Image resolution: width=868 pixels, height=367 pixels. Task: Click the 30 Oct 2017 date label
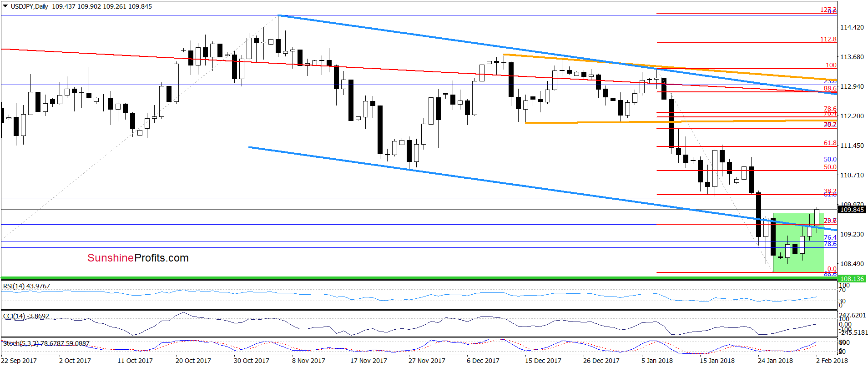pyautogui.click(x=252, y=361)
